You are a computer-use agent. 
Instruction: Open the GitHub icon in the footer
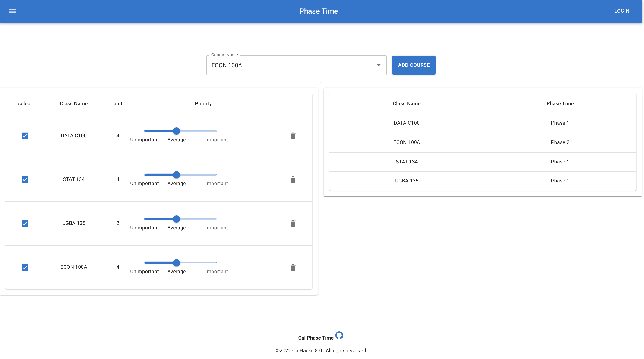click(x=339, y=335)
